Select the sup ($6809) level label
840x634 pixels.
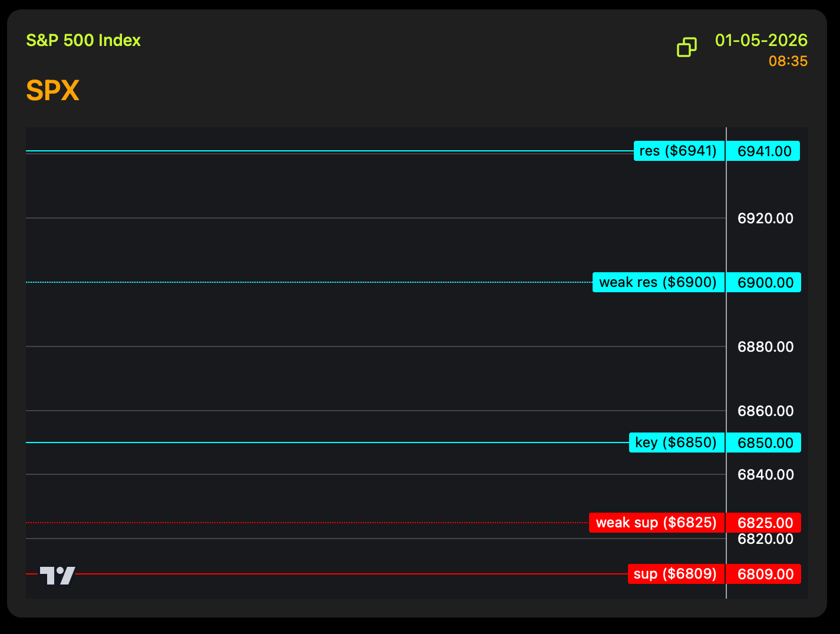tap(675, 574)
